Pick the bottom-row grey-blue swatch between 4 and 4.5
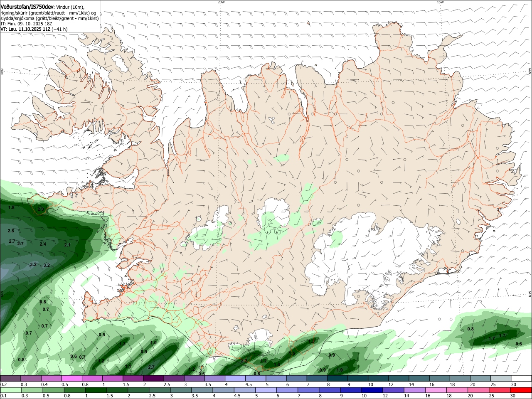 click(x=224, y=390)
